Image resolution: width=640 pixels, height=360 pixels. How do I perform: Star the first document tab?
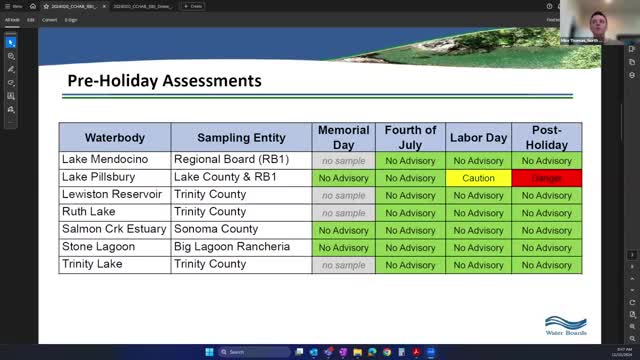pyautogui.click(x=46, y=7)
